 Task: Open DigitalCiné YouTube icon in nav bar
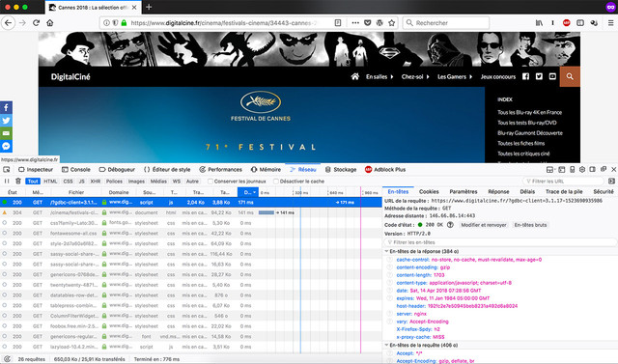point(552,76)
